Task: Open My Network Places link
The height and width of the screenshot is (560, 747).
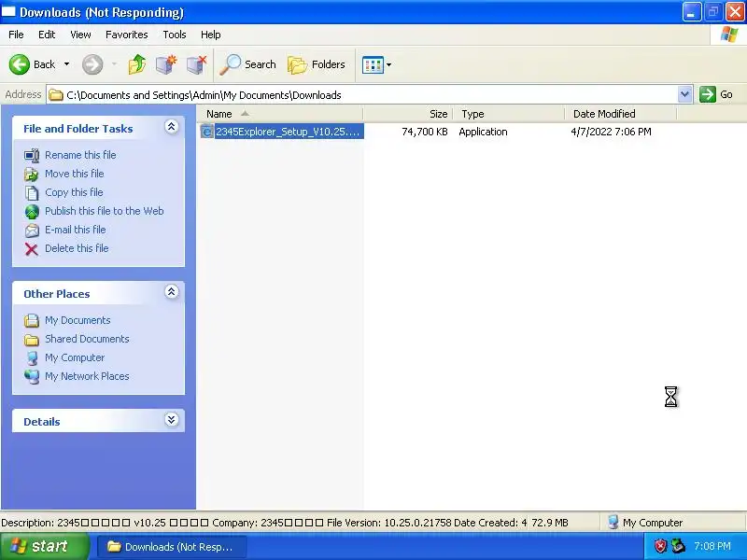Action: click(x=87, y=376)
